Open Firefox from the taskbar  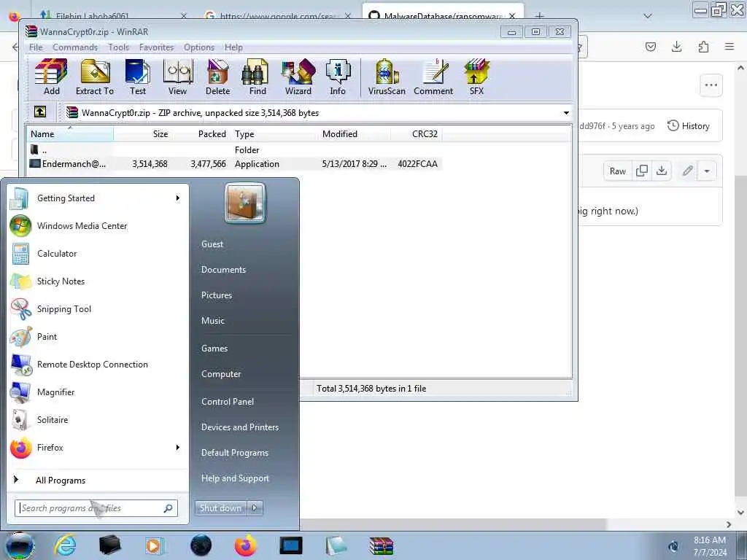[x=245, y=545]
